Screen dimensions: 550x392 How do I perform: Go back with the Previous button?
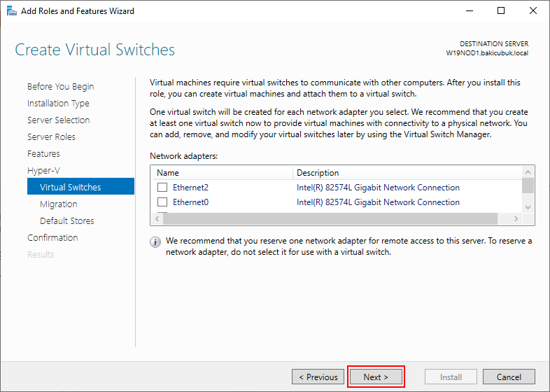(x=318, y=377)
